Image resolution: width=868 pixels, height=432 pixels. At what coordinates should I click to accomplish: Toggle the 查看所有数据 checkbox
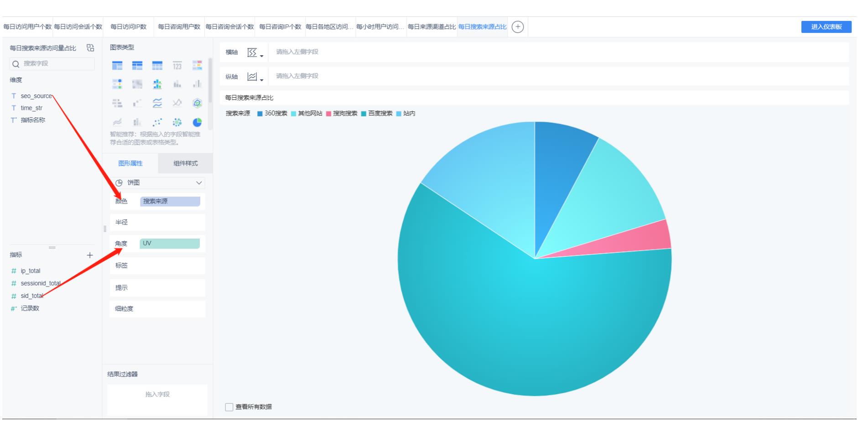point(229,407)
